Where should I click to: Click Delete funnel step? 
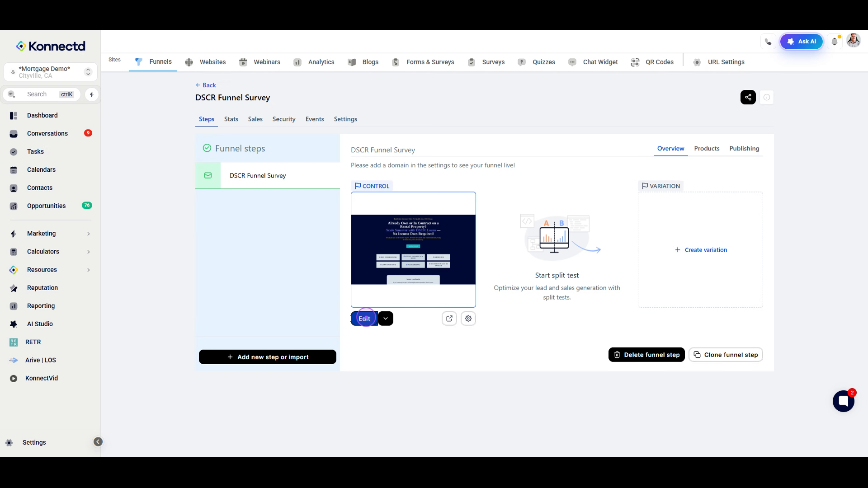(x=646, y=355)
